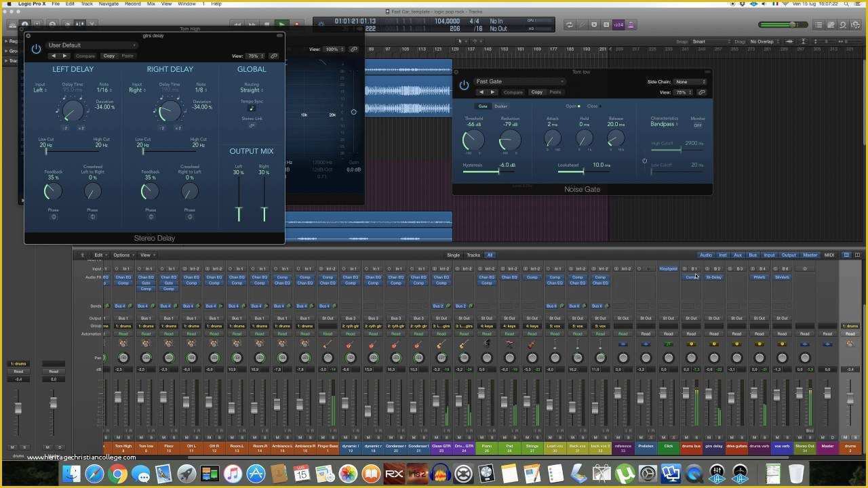Viewport: 868px width, 488px height.
Task: Toggle the Aux channel filter in mixer
Action: (738, 255)
